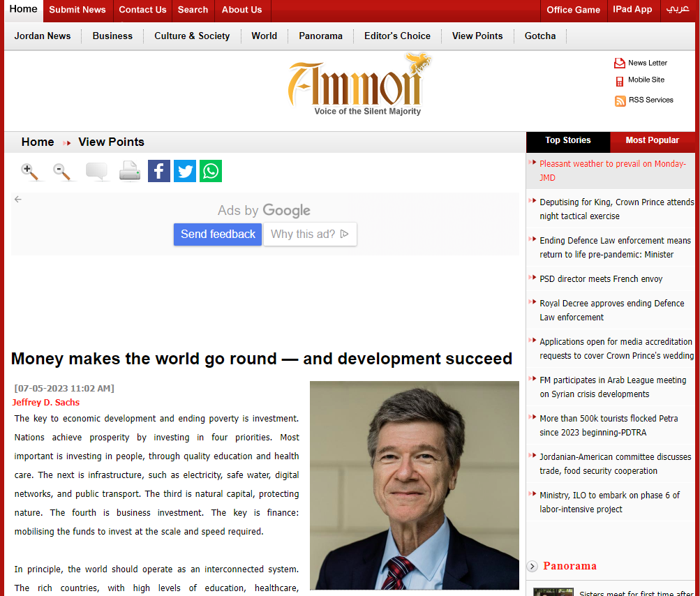Click author name Jeffrey D. Sachs
700x596 pixels.
45,403
